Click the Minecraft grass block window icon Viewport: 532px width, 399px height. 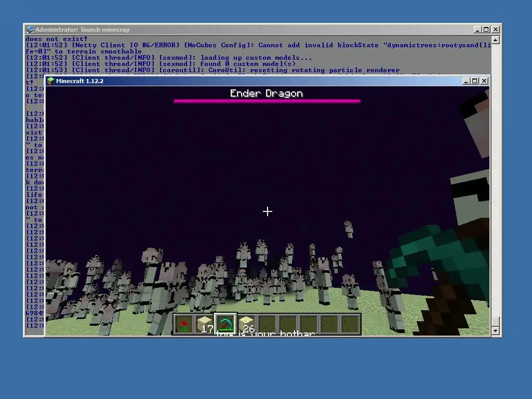pyautogui.click(x=51, y=81)
